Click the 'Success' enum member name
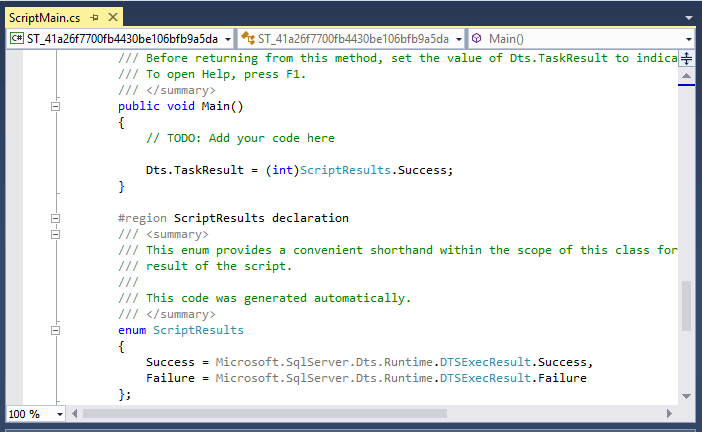702x432 pixels. point(170,362)
